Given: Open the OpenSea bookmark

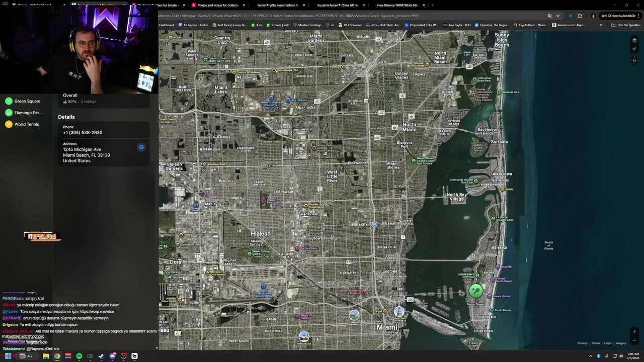Looking at the screenshot, I should (492, 25).
